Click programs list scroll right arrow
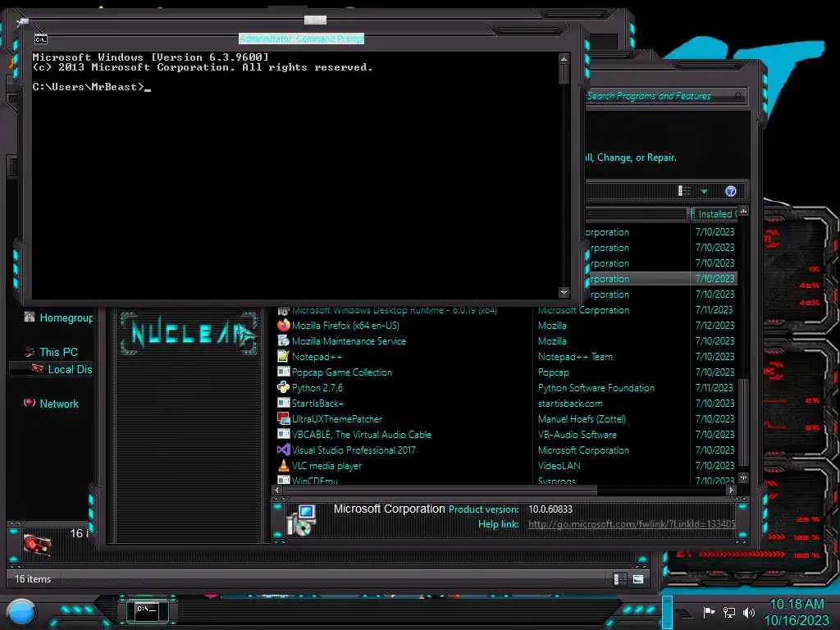Image resolution: width=840 pixels, height=630 pixels. pyautogui.click(x=731, y=490)
